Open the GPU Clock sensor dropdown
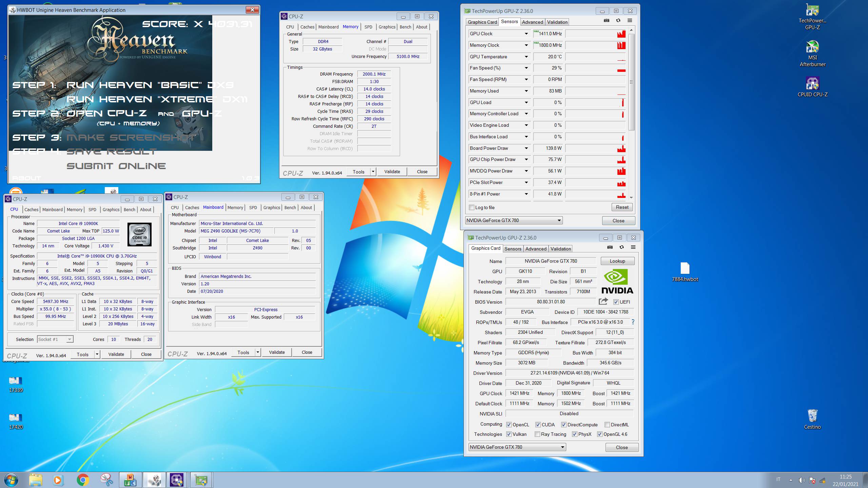 tap(526, 34)
